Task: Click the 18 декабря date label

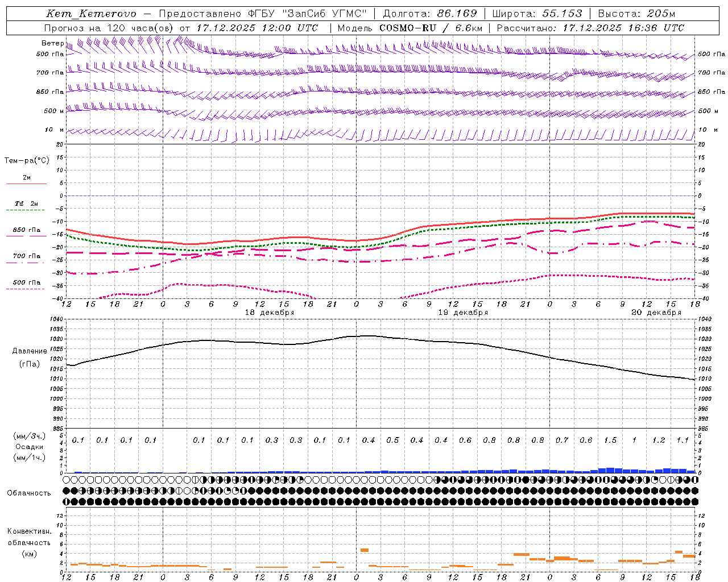Action: (x=270, y=313)
